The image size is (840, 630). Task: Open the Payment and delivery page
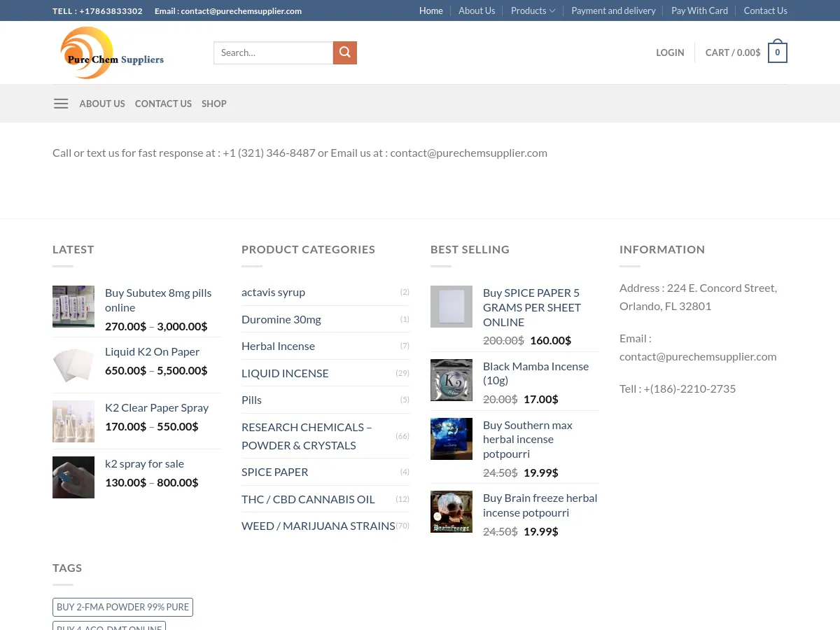613,10
